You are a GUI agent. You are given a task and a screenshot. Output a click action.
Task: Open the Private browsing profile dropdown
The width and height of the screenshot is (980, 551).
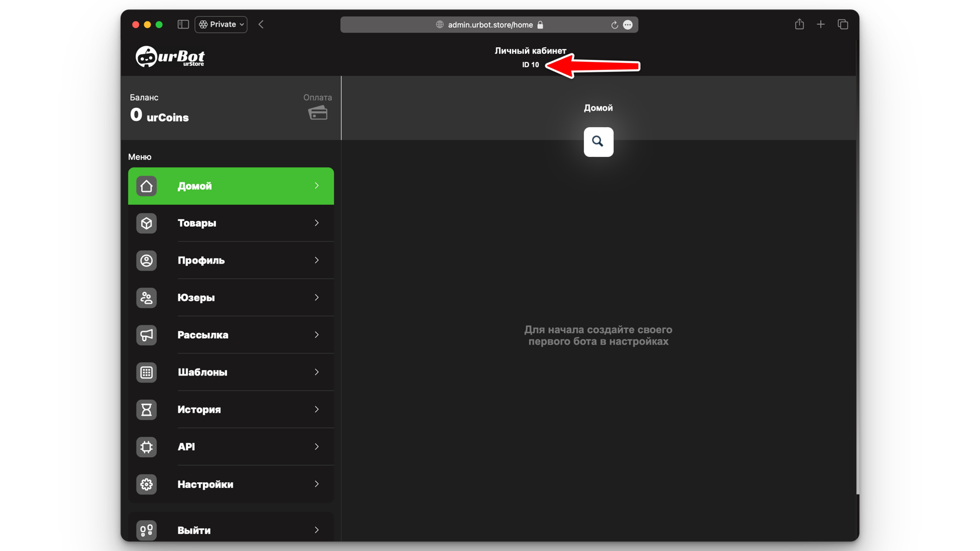[221, 24]
